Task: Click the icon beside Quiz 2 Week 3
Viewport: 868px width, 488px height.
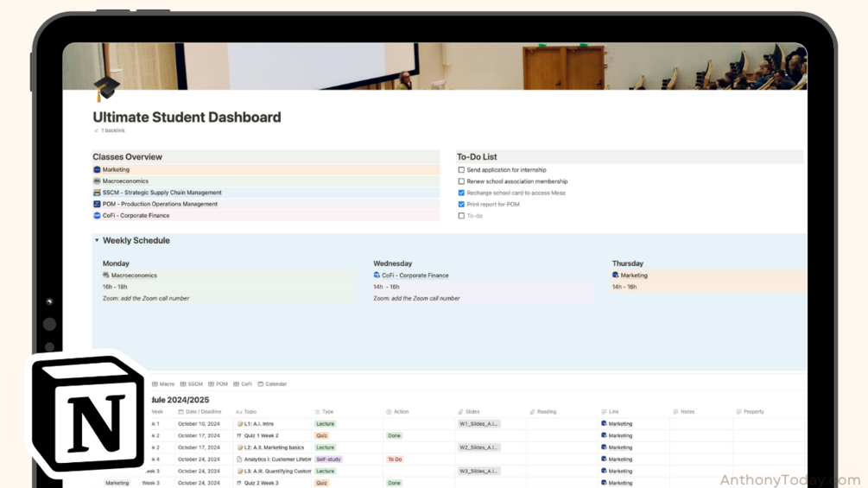Action: coord(239,483)
